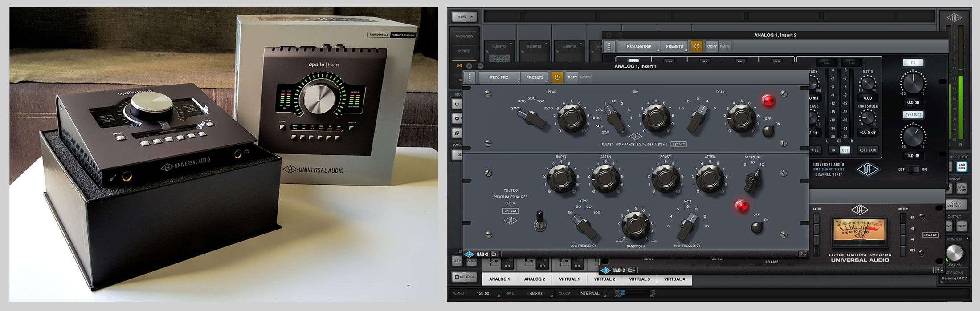The image size is (980, 311).
Task: Open the P CHANSTRIP plugin selector dropdown
Action: tap(639, 46)
